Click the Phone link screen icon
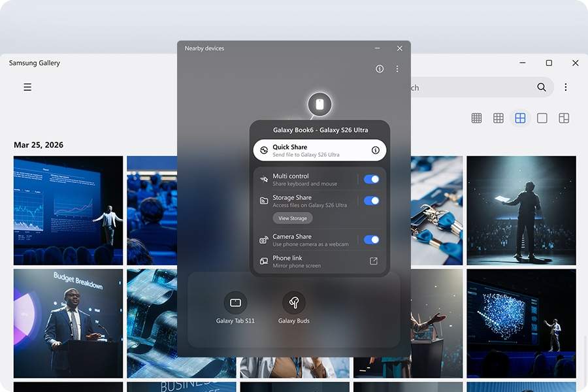 pyautogui.click(x=264, y=261)
